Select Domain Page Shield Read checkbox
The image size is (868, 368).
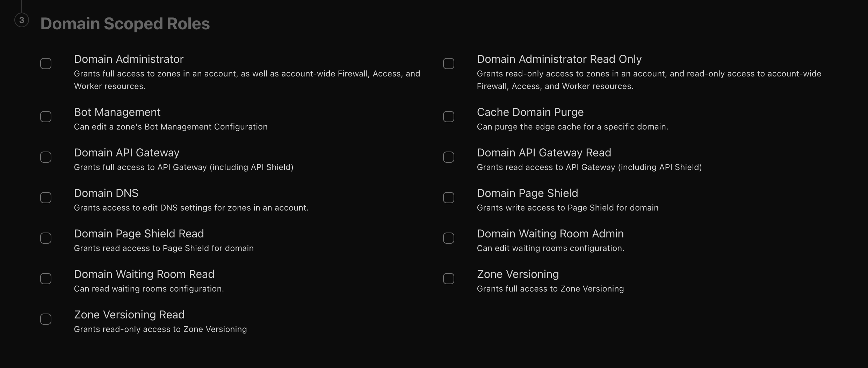(46, 238)
